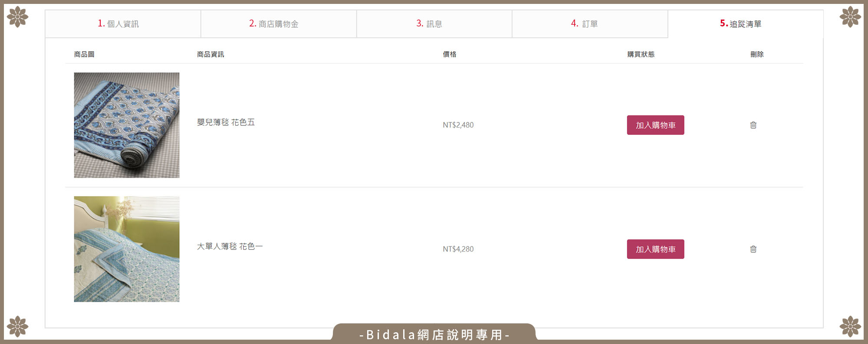Screen dimensions: 868x344
Task: Add 嬰兒薄毯 花色五 to cart
Action: pos(655,125)
